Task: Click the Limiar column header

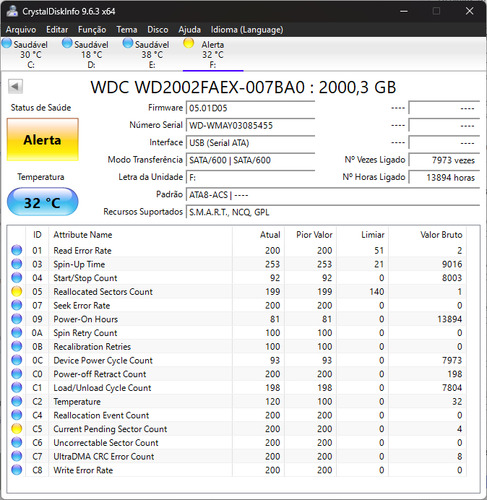Action: pos(363,235)
